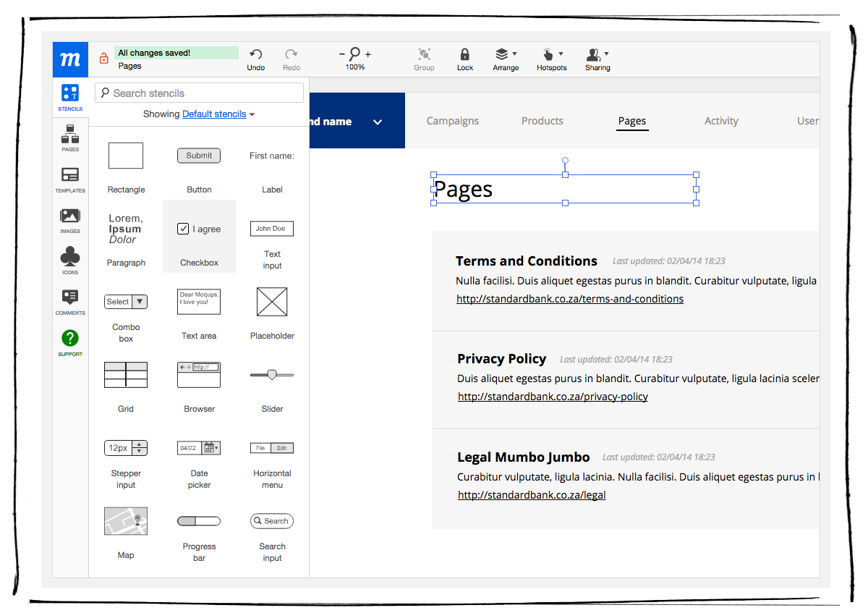
Task: Open the Support help panel
Action: pyautogui.click(x=70, y=343)
